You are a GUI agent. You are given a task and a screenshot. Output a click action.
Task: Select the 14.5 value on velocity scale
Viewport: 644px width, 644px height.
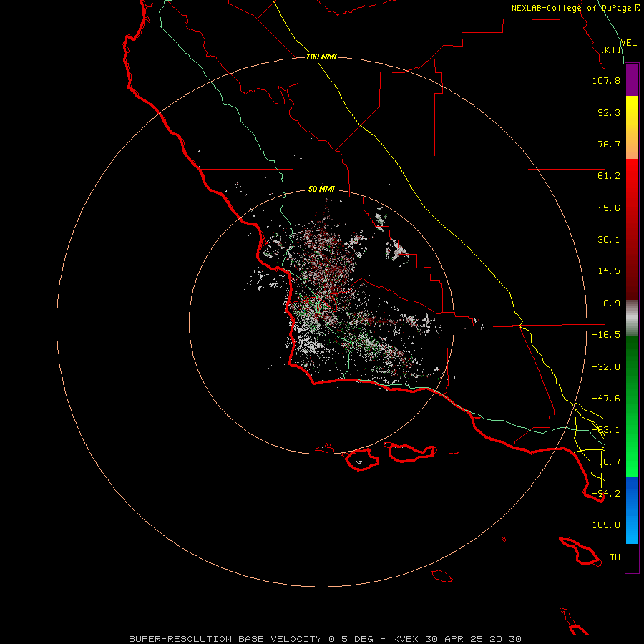(609, 271)
